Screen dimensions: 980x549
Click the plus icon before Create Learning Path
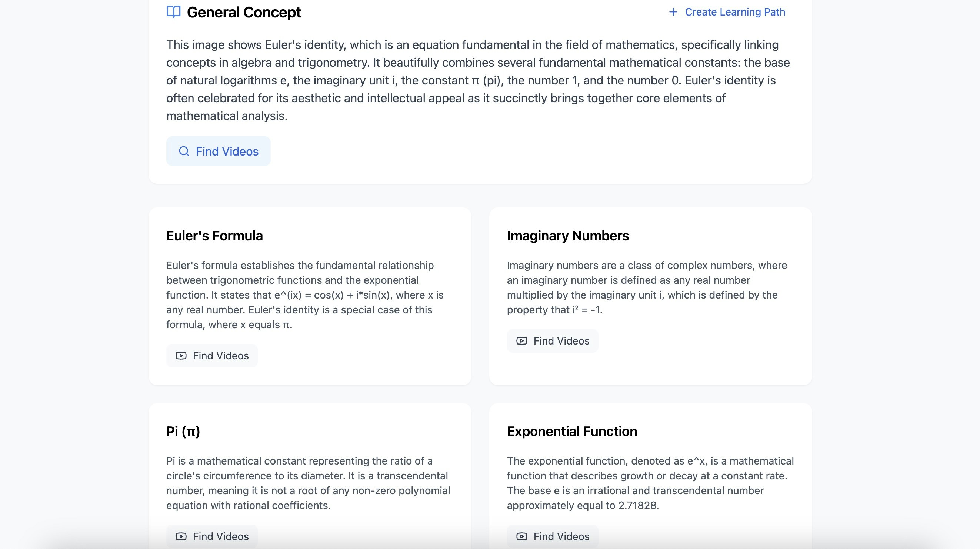[x=673, y=12]
